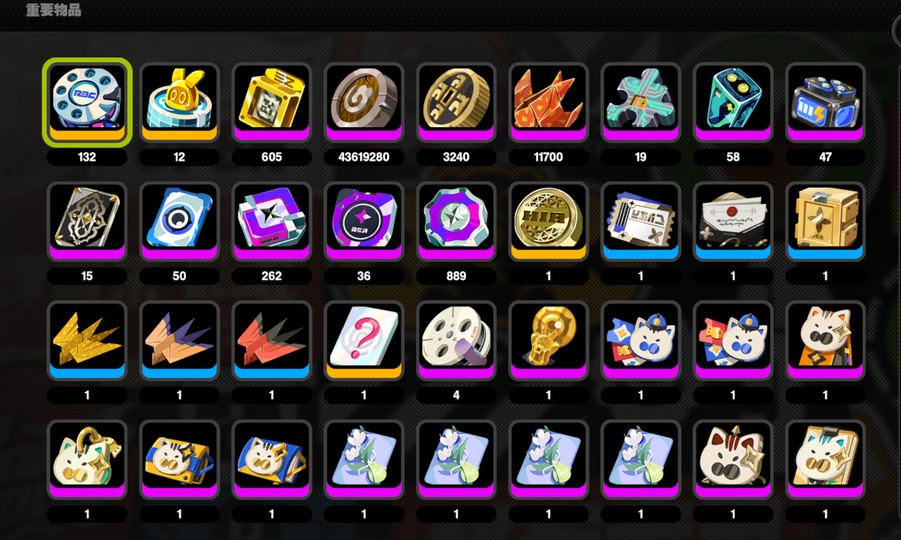This screenshot has width=901, height=540.
Task: Click the blue tape card item with 50
Action: (179, 221)
